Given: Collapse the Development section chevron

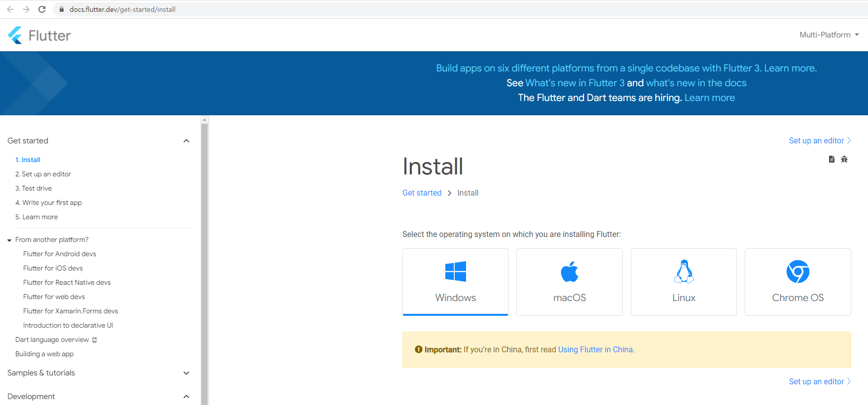Looking at the screenshot, I should [186, 397].
